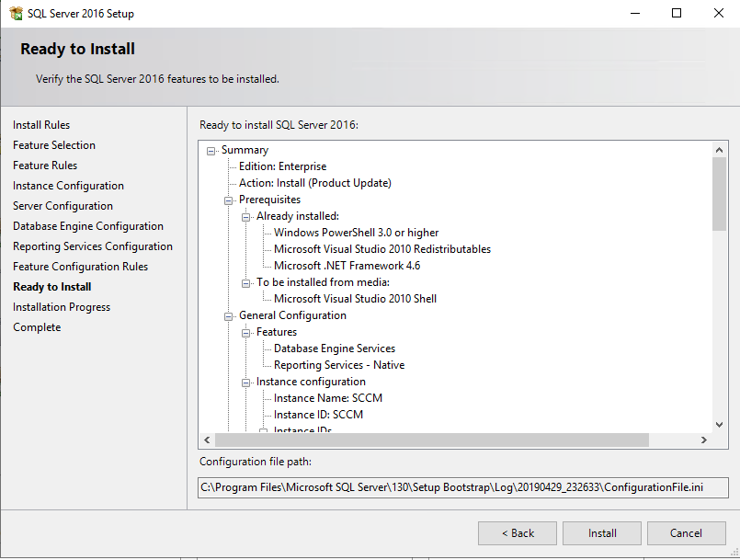Select Microsoft Visual Studio 2010 Shell row
The width and height of the screenshot is (740, 560).
click(x=355, y=299)
